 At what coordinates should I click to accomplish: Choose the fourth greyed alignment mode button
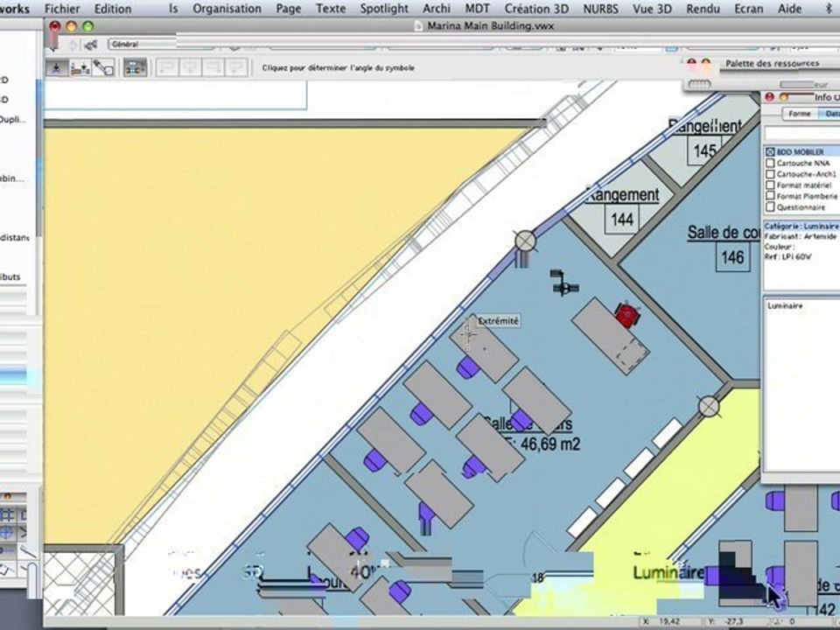pyautogui.click(x=235, y=68)
